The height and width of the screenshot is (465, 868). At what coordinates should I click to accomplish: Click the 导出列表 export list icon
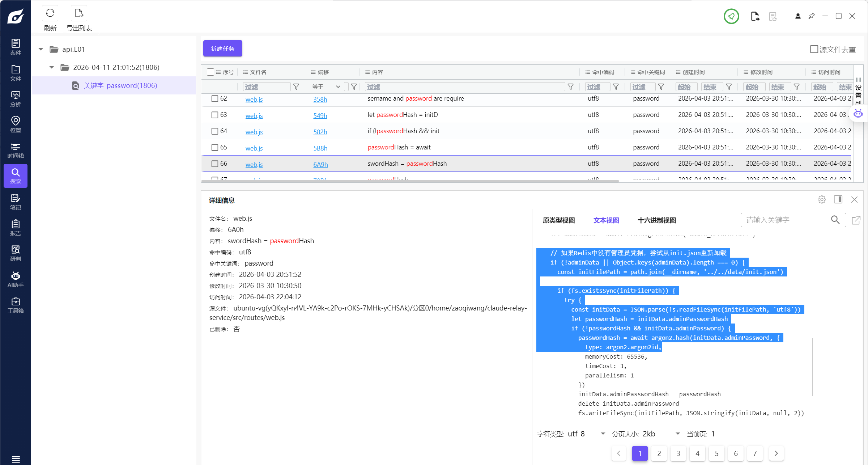tap(79, 13)
